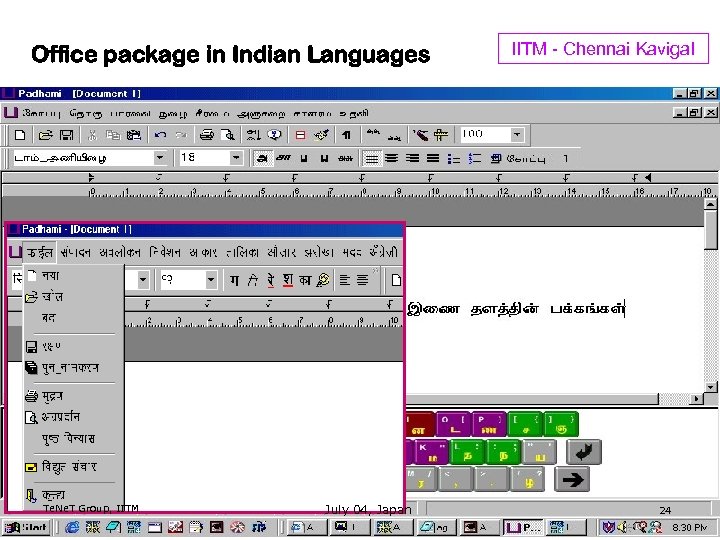Select नया (New) from File menu
720x540 pixels.
coord(73,276)
